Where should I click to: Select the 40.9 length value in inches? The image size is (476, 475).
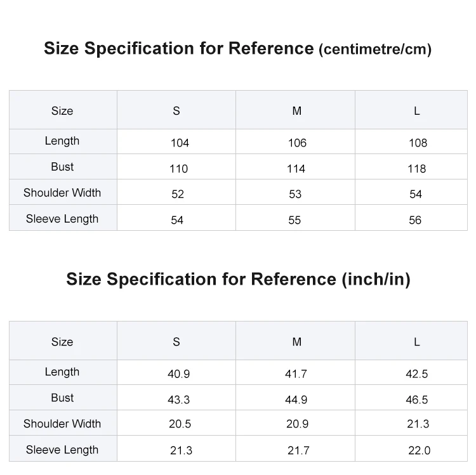tap(178, 374)
